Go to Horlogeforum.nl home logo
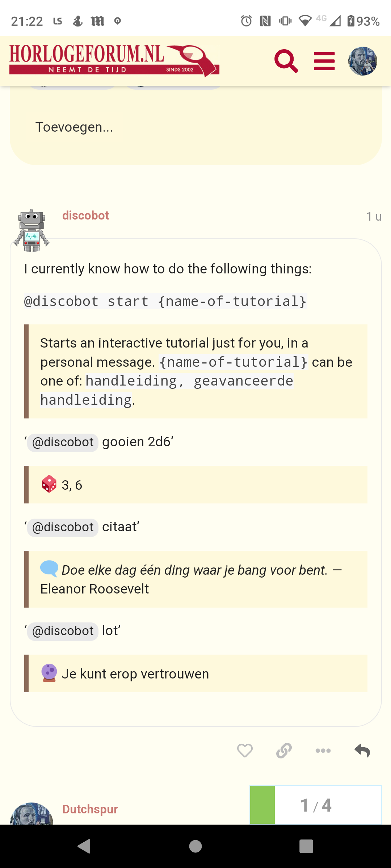This screenshot has width=391, height=868. [114, 61]
